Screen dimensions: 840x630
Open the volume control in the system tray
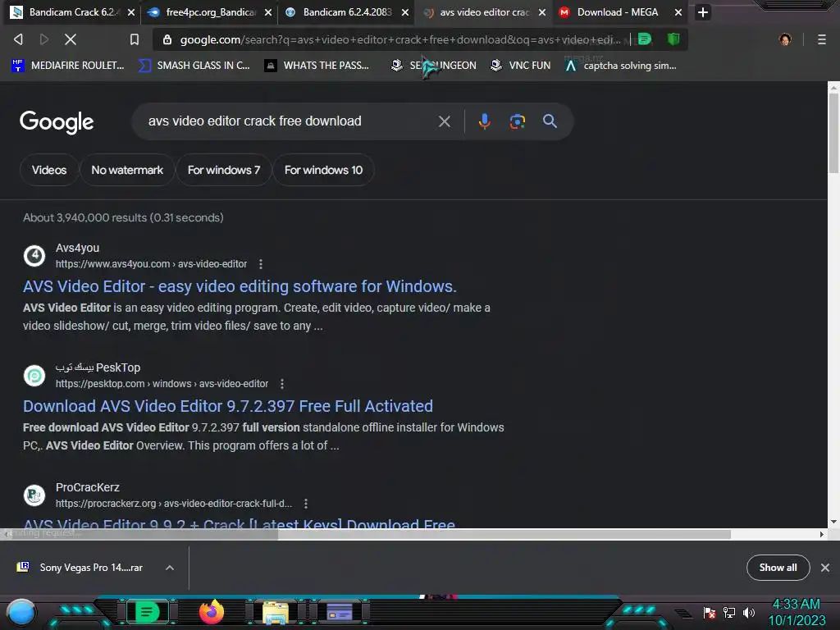pyautogui.click(x=748, y=612)
